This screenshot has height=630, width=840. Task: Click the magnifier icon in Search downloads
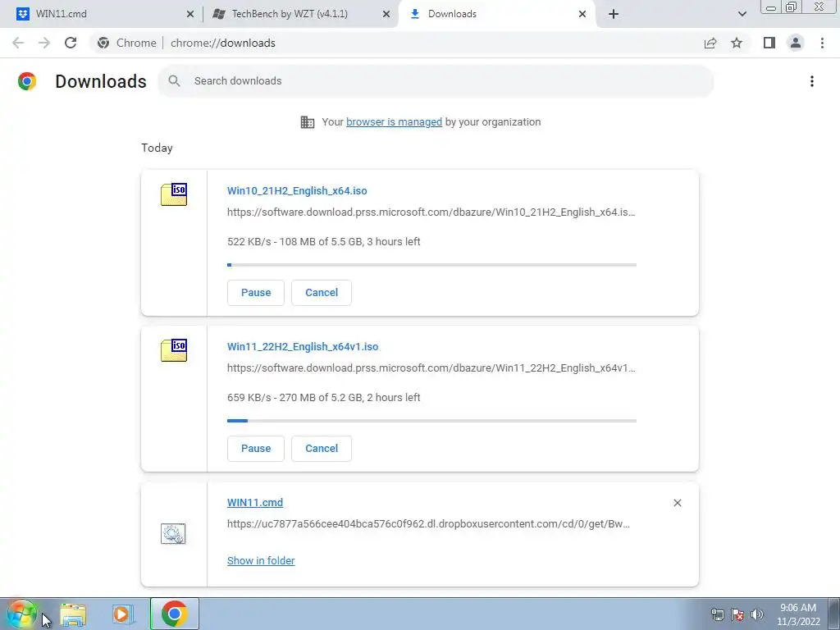(174, 81)
